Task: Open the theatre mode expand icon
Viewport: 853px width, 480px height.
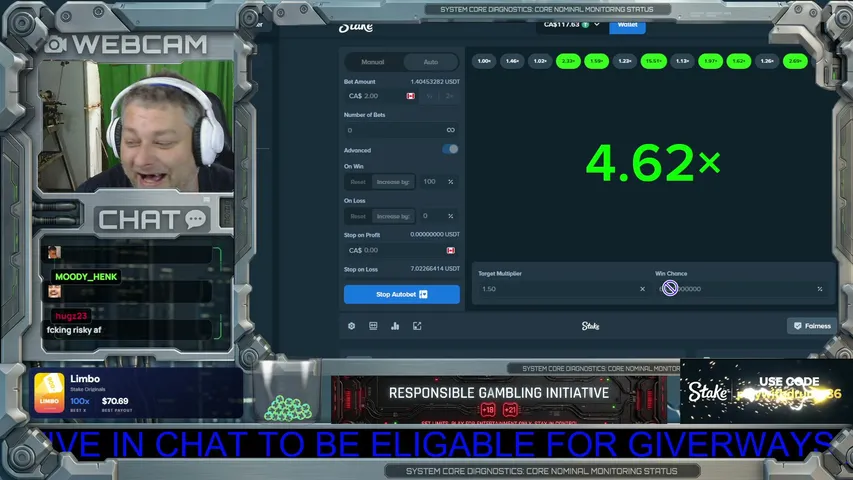Action: click(417, 326)
